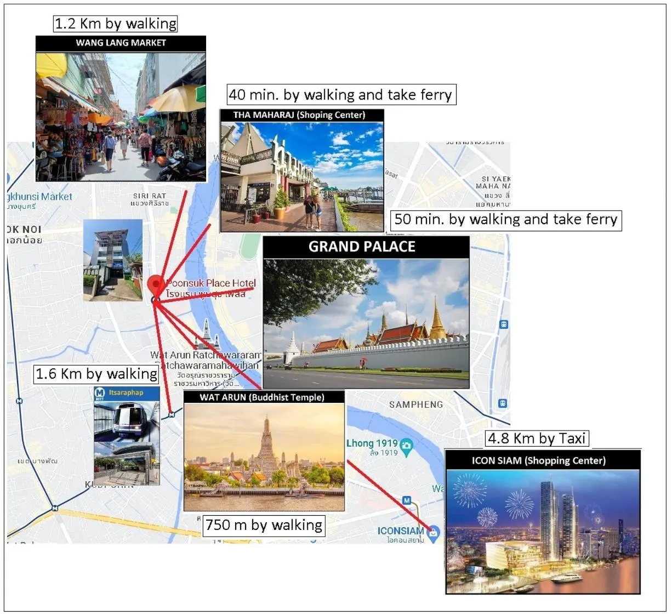Select the MRT map marker beside Itsaraphap photo

tap(172, 415)
